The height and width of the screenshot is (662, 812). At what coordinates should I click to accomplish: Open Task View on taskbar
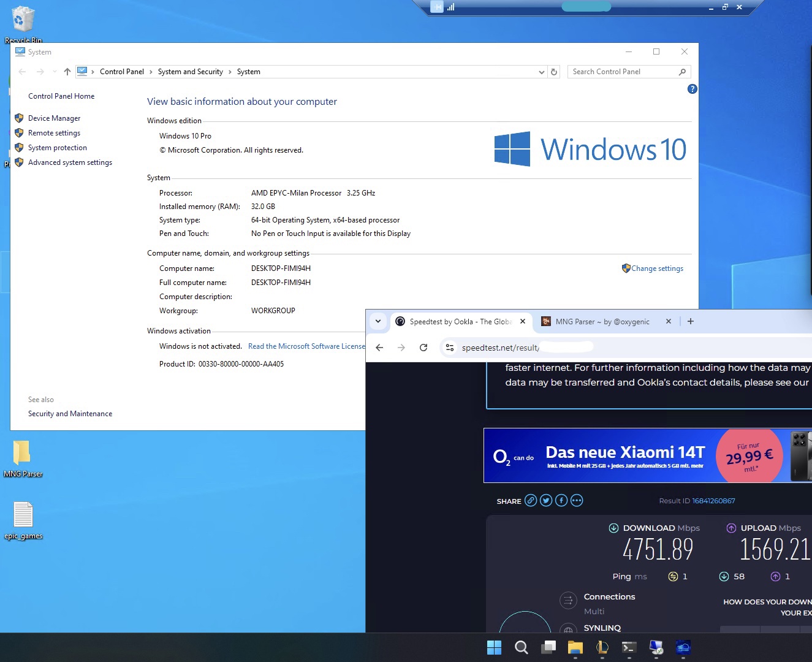[x=548, y=647]
